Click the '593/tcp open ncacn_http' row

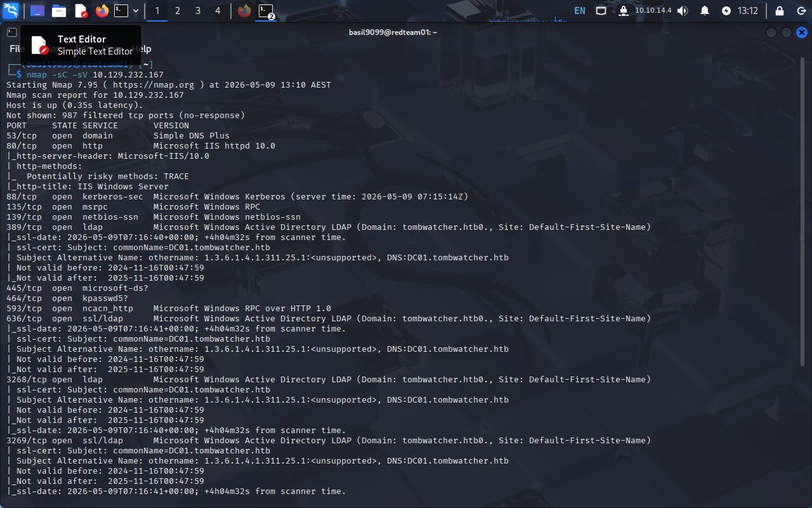click(x=169, y=309)
